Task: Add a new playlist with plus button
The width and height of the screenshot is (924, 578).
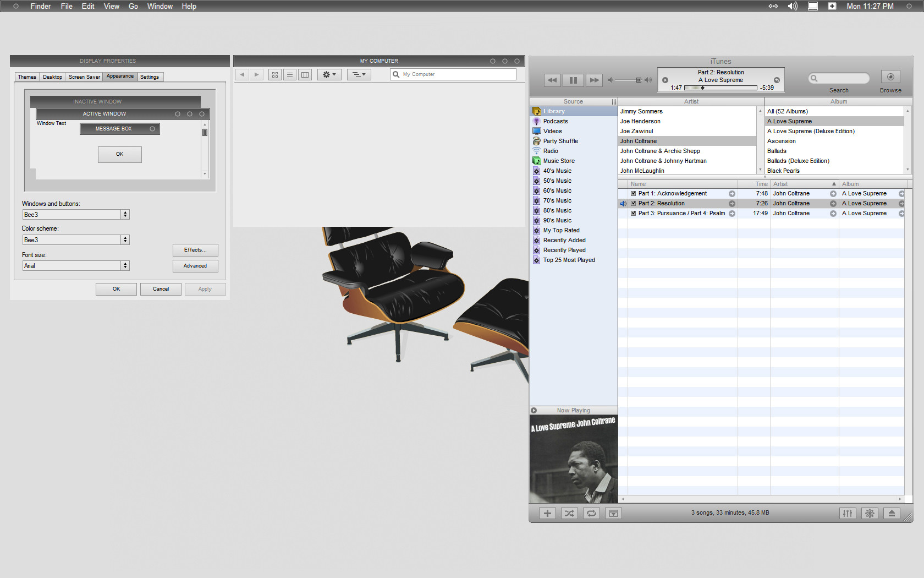Action: (x=547, y=513)
